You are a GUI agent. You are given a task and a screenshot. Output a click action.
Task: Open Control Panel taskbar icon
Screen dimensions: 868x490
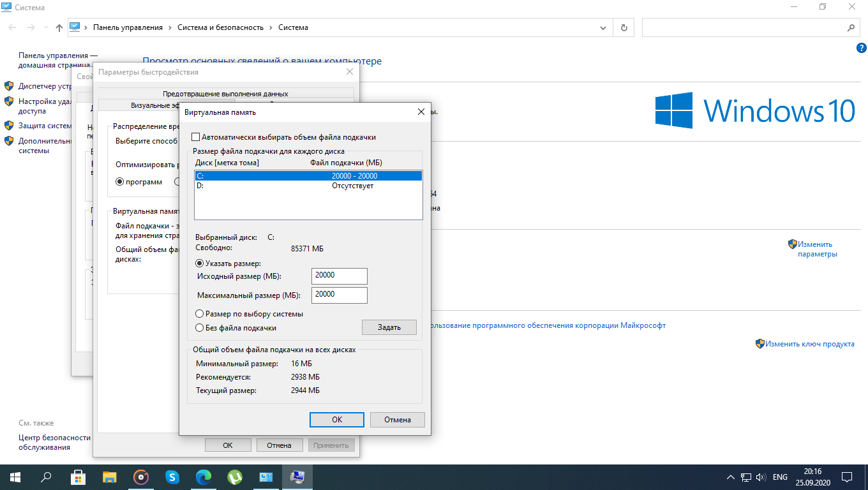(x=266, y=477)
